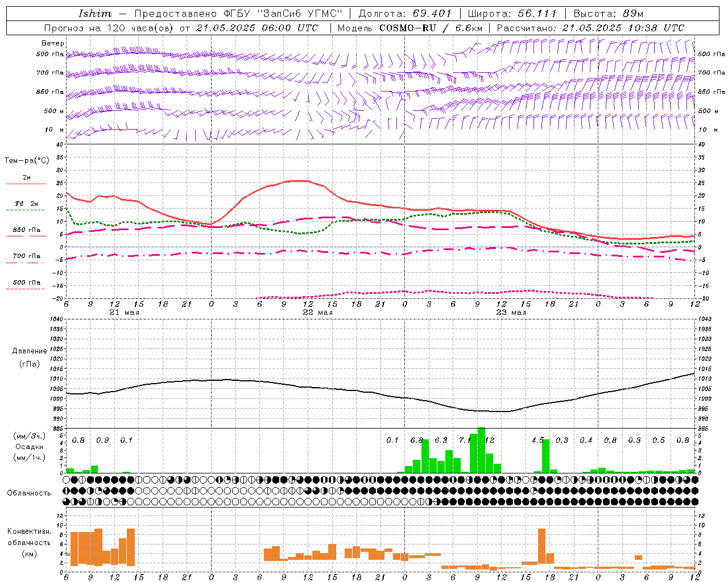Screen dimensions: 728x582
Task: Click the "Осадки" precipitation label
Action: (x=29, y=447)
